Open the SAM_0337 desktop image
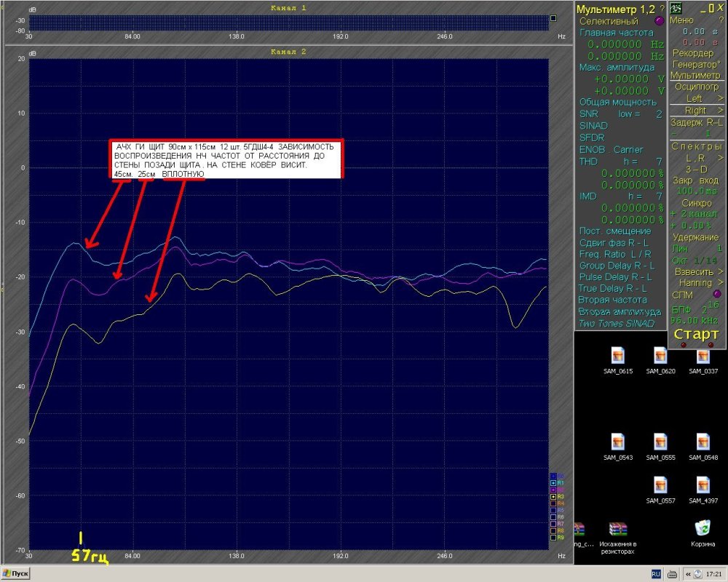This screenshot has height=582, width=728. pos(702,356)
